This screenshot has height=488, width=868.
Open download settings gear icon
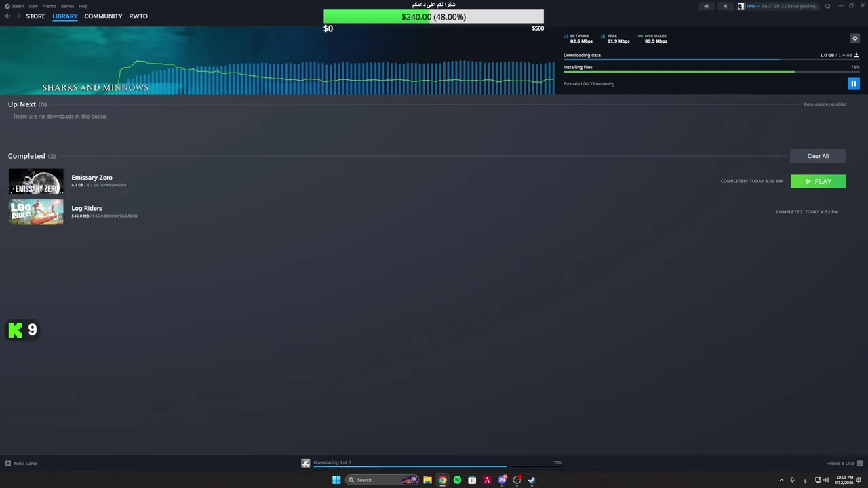tap(854, 38)
